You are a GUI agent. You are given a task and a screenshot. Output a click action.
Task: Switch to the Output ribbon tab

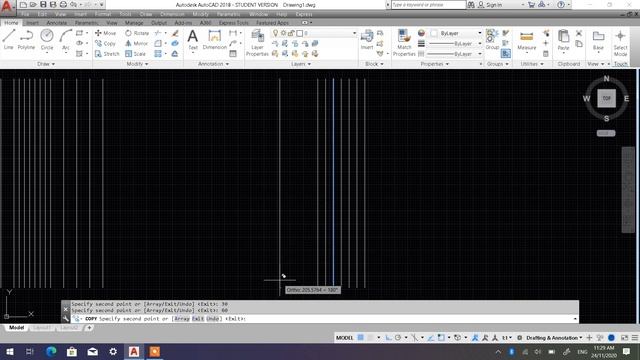[159, 23]
